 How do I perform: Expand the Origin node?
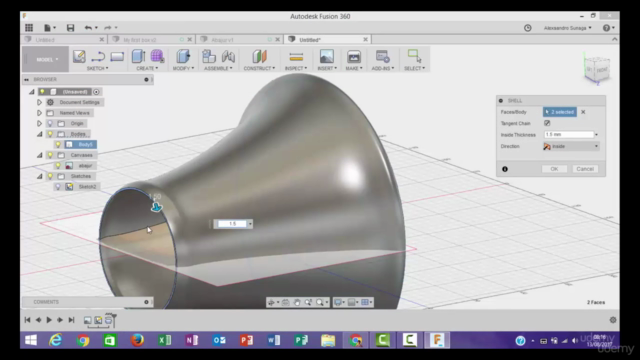pyautogui.click(x=39, y=123)
